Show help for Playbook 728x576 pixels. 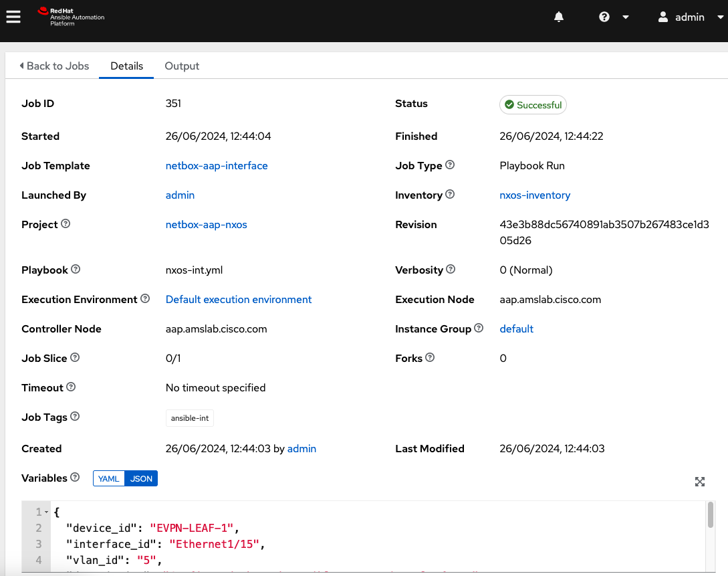pyautogui.click(x=76, y=269)
